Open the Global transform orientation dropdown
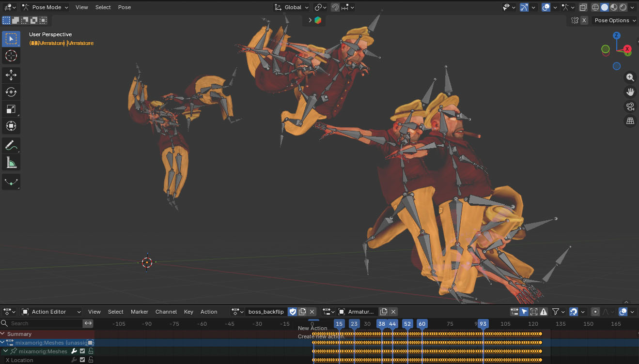The image size is (639, 364). 291,7
